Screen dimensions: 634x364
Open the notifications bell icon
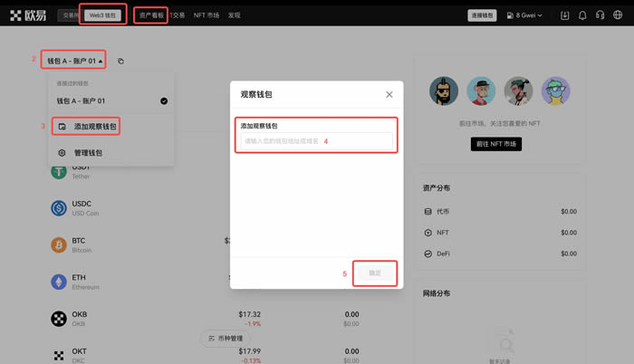click(582, 15)
